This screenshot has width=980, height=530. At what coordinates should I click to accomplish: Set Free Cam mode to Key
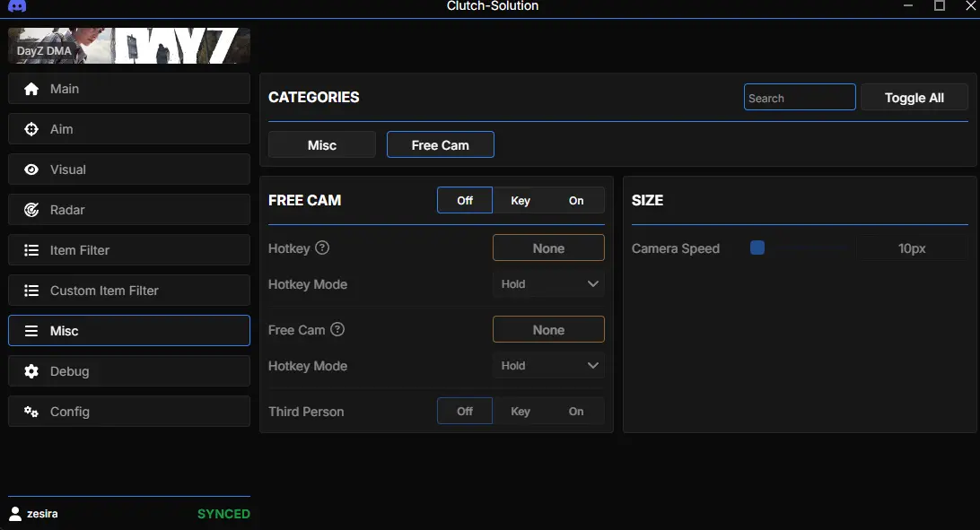(x=521, y=200)
